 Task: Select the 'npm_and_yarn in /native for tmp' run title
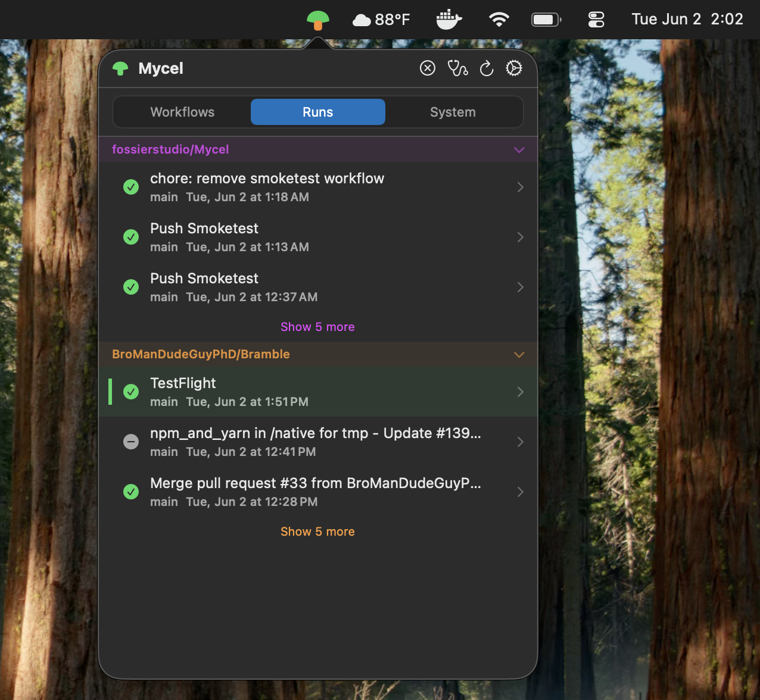(x=316, y=433)
